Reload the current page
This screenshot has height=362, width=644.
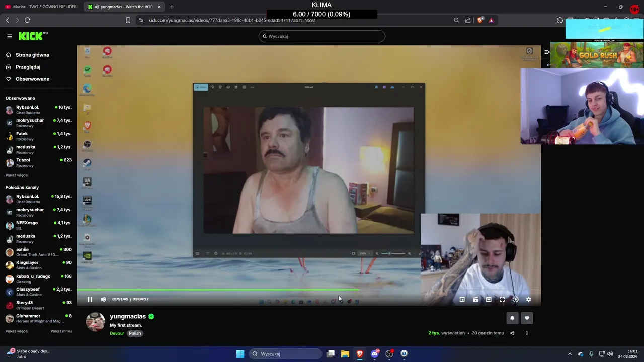pos(27,20)
